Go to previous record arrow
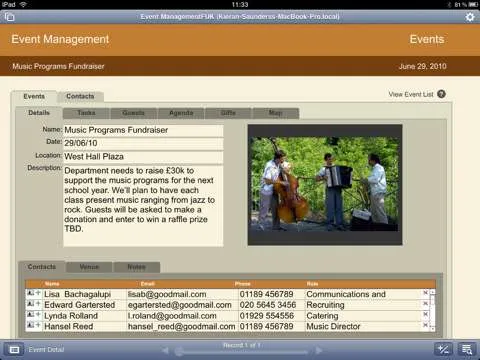 coord(165,350)
